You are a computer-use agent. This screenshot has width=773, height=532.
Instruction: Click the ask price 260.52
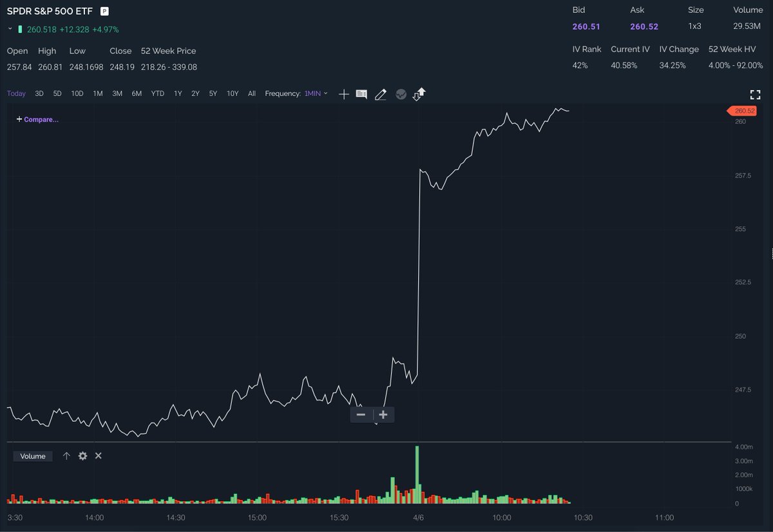(644, 26)
